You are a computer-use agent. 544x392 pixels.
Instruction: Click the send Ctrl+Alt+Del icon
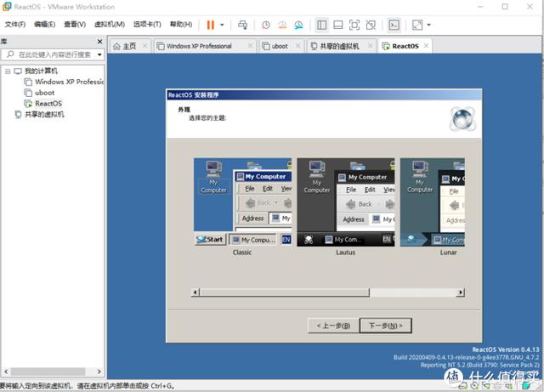[x=243, y=25]
